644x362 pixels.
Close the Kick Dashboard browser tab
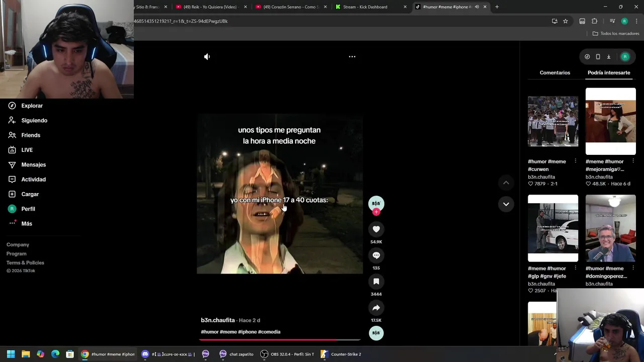[x=405, y=7]
